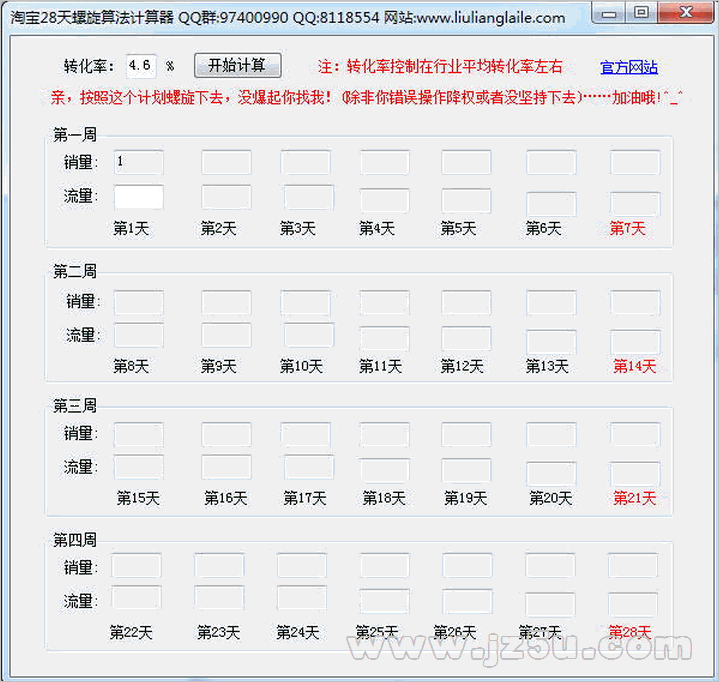The width and height of the screenshot is (719, 682).
Task: Maximize the calculator window
Action: 642,12
